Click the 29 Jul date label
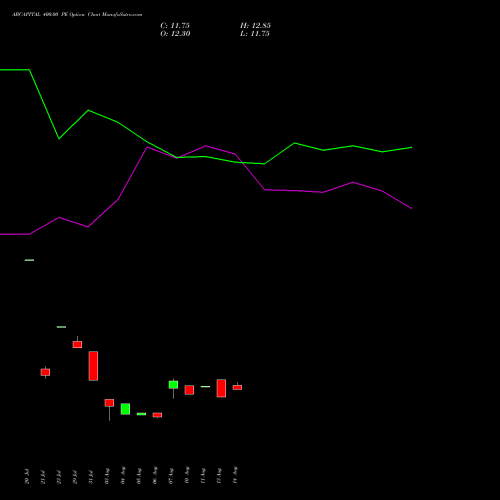 pos(75,477)
